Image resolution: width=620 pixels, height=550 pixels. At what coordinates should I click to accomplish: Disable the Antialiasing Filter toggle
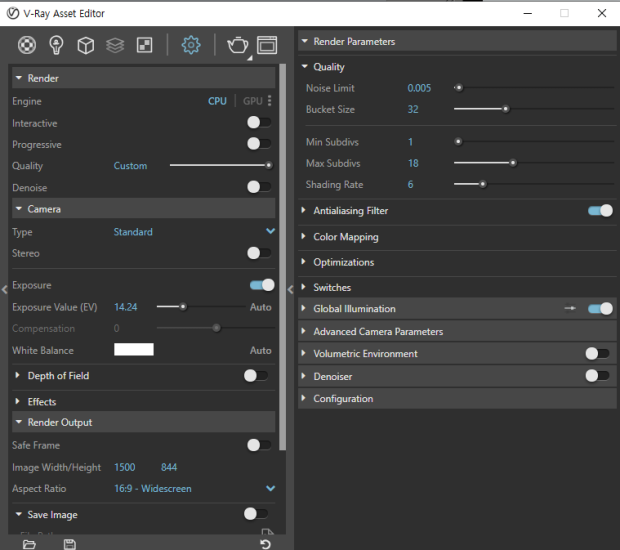click(600, 211)
